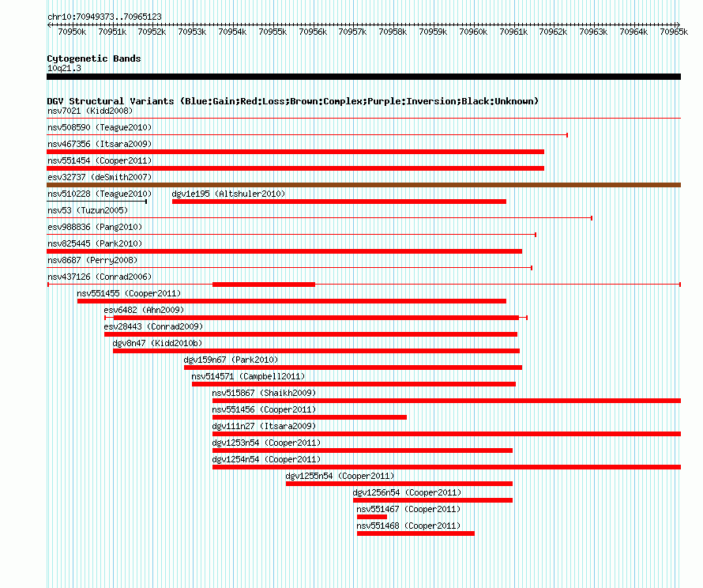Open nsv467356 (Itsara2009) variant bar
703x588 pixels.
[x=295, y=152]
